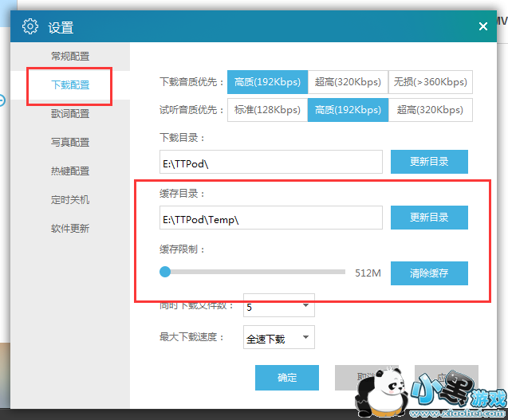Click the cache limit slider handle
The width and height of the screenshot is (508, 420).
coord(165,272)
